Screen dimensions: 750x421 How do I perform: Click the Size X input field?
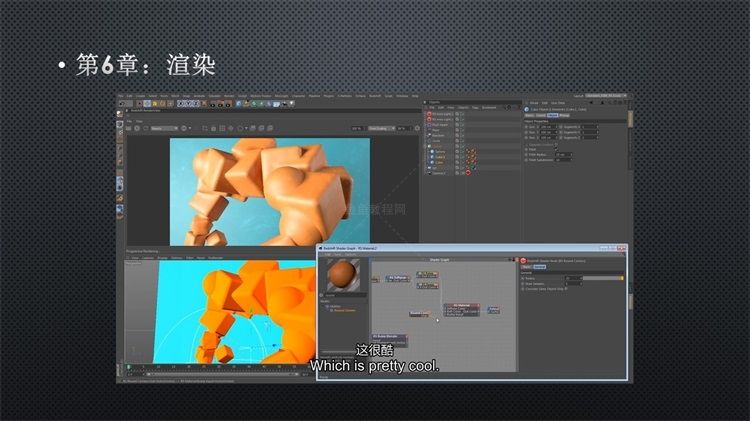548,127
